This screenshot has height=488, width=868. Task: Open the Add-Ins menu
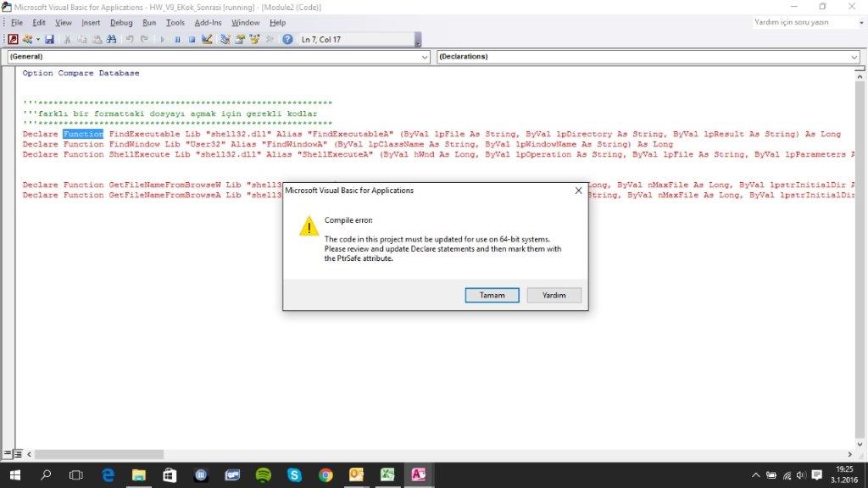click(208, 23)
